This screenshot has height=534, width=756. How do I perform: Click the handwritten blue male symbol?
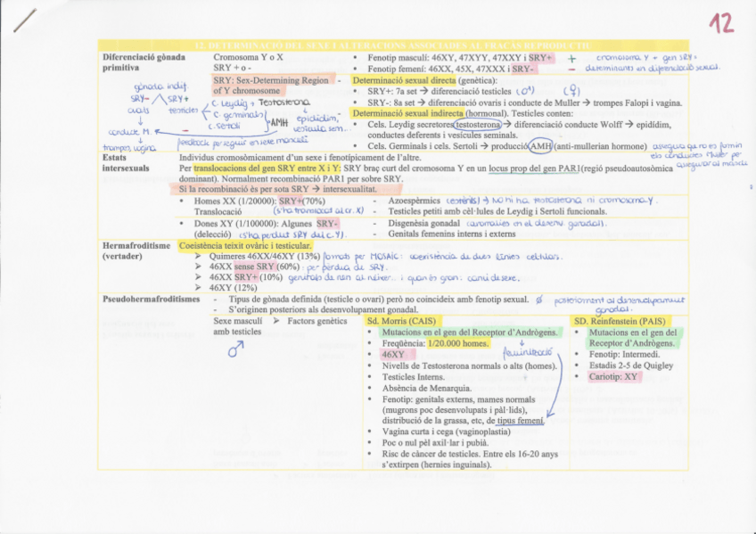pos(235,349)
